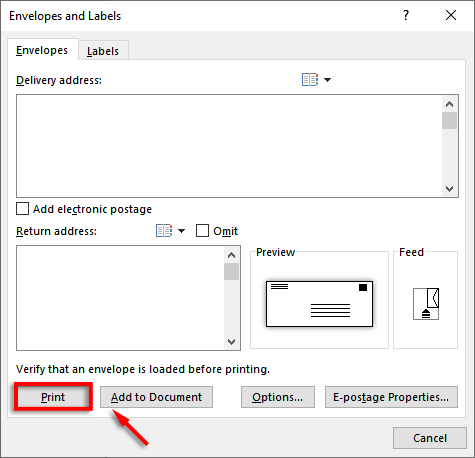Viewport: 475px width, 458px height.
Task: Click the Delivery address scrollbar thumb
Action: tap(449, 121)
